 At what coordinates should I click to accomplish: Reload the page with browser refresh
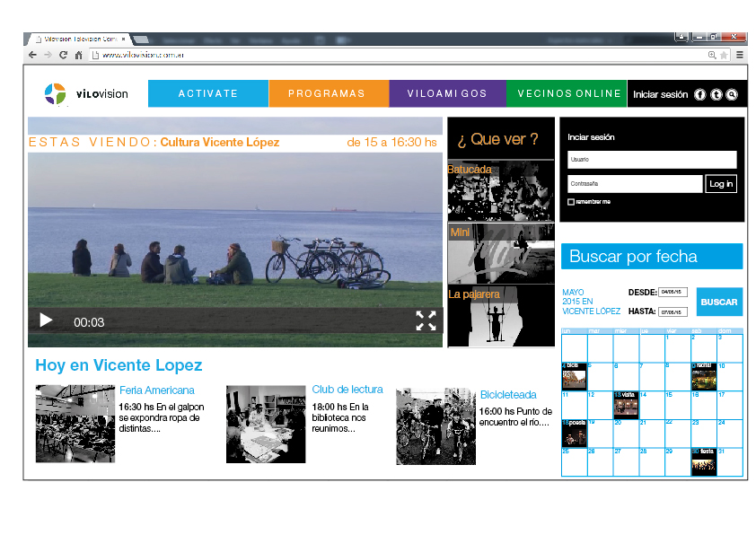click(63, 55)
